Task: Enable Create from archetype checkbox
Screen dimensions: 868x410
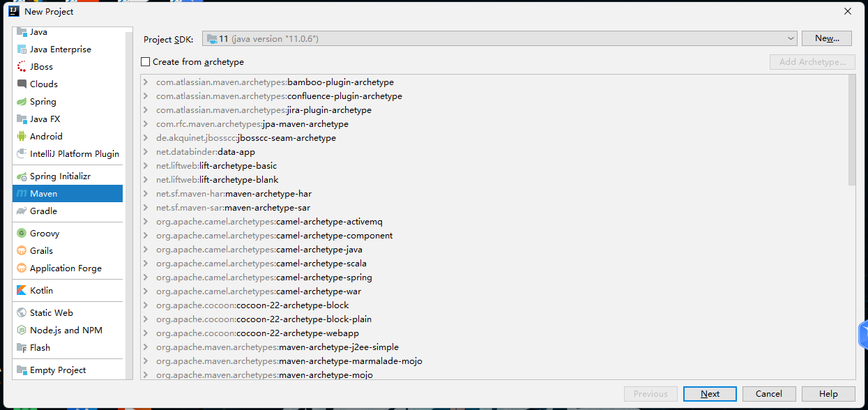Action: [x=146, y=62]
